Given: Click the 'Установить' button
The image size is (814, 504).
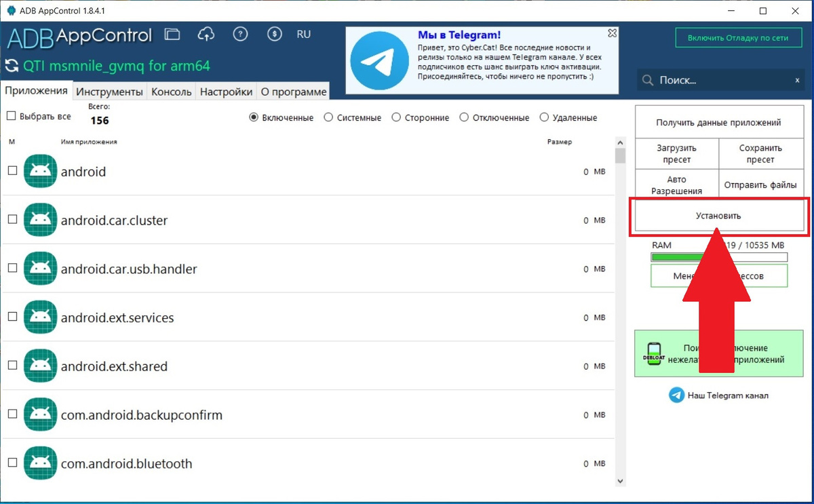Looking at the screenshot, I should 718,216.
